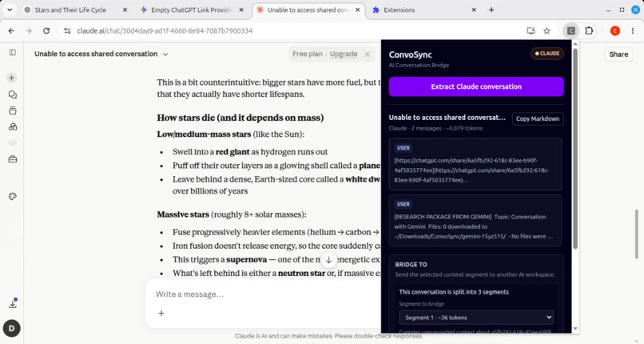Click the site information icon in address bar
644x344 pixels.
[67, 31]
